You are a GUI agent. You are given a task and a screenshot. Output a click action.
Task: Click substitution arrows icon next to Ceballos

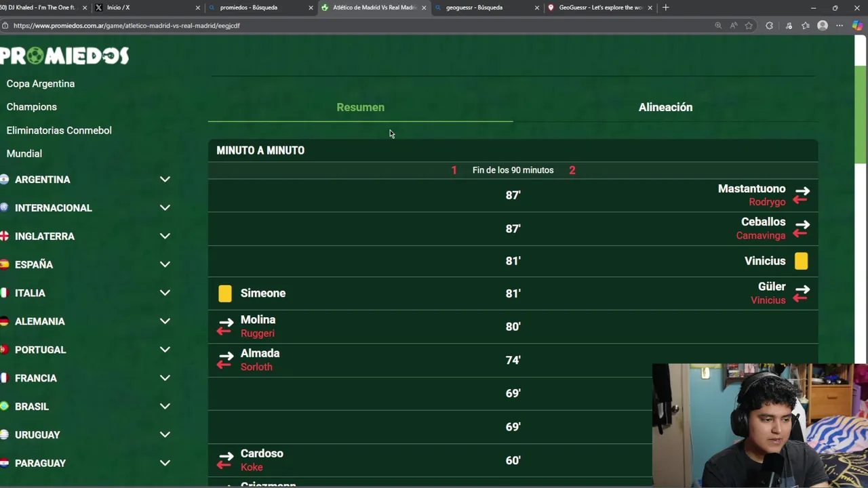(802, 228)
